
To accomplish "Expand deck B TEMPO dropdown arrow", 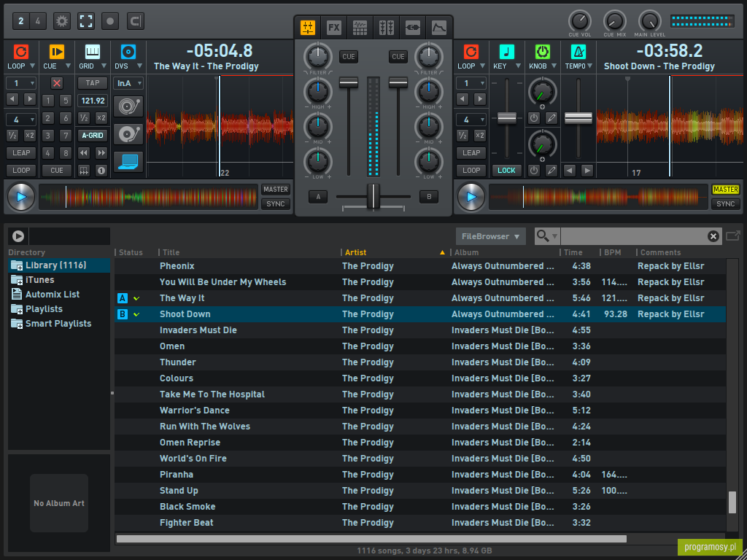I will (589, 66).
